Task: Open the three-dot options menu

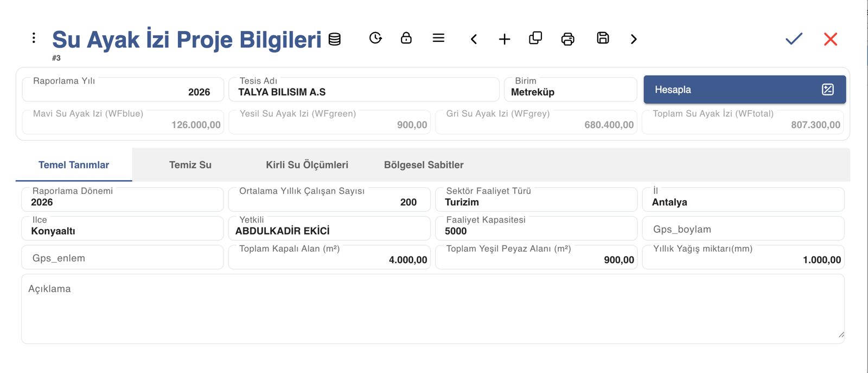Action: tap(34, 37)
